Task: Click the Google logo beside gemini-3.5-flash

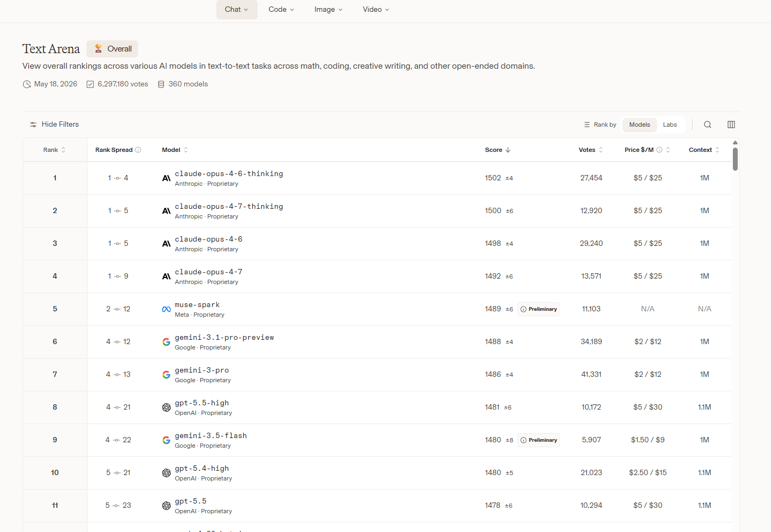Action: [166, 440]
